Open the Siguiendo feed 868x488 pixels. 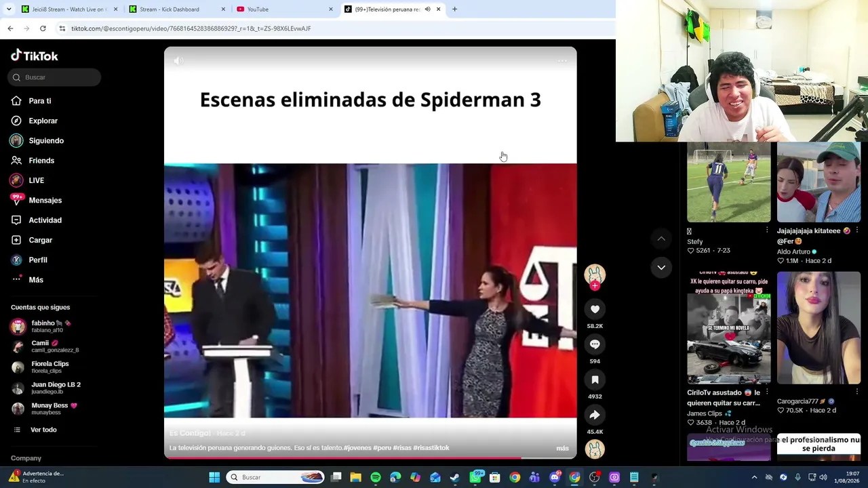pos(46,140)
